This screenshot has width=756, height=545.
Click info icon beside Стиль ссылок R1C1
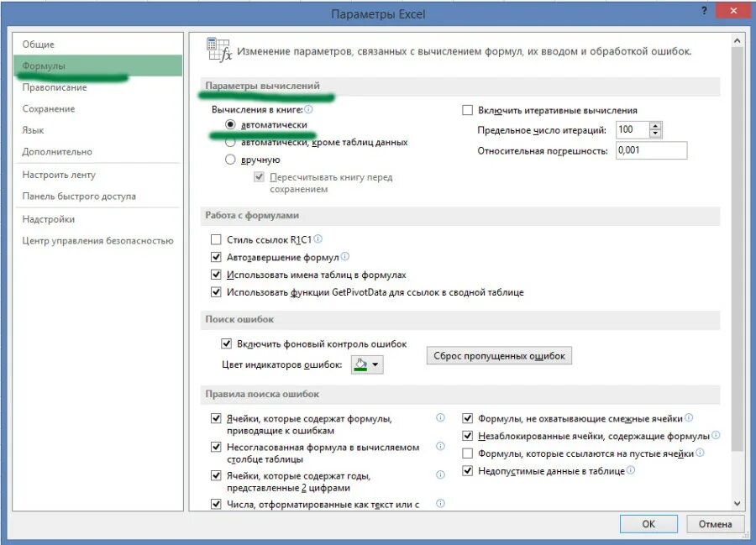point(318,238)
